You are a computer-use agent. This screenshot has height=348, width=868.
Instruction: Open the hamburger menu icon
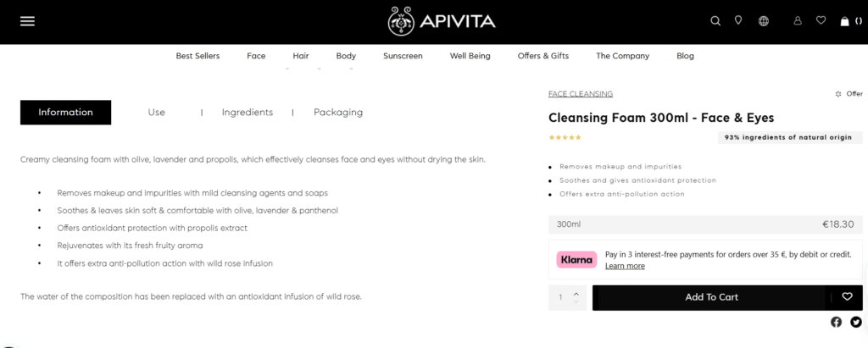click(27, 21)
